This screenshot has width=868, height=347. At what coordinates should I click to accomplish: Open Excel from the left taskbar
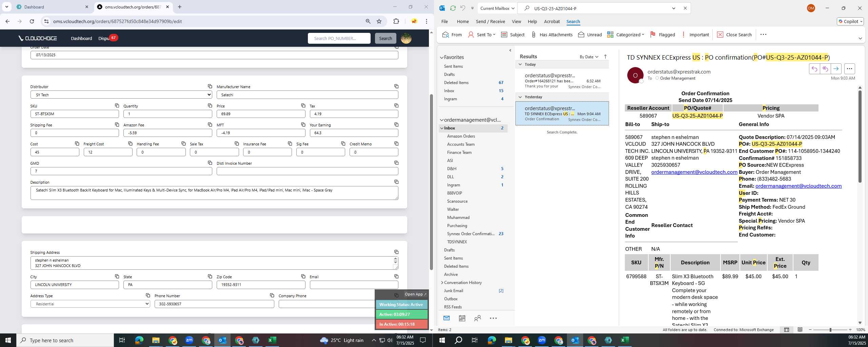click(272, 340)
